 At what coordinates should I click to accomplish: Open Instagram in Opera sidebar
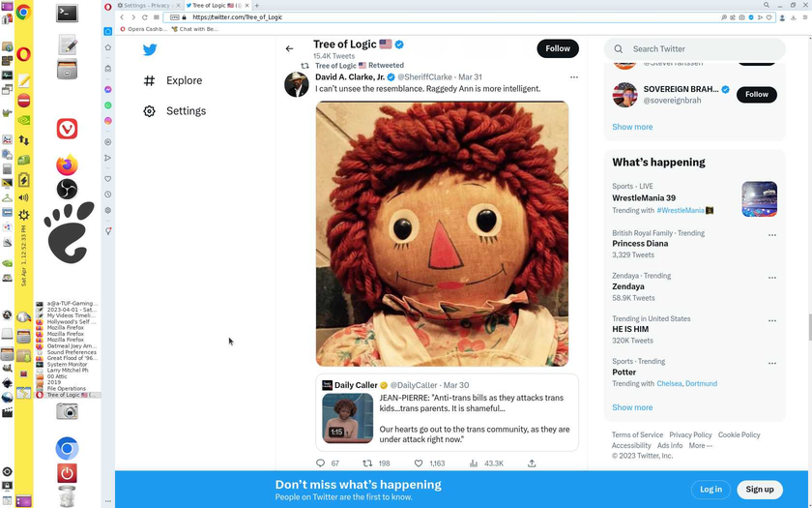tap(107, 121)
